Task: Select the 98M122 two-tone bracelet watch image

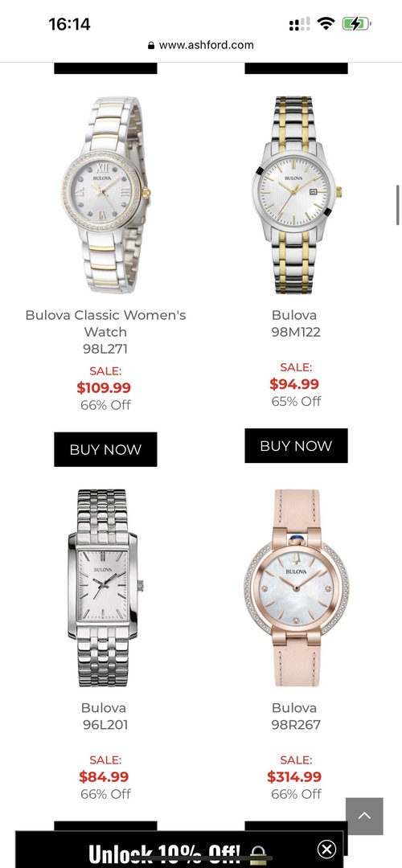Action: tap(296, 194)
